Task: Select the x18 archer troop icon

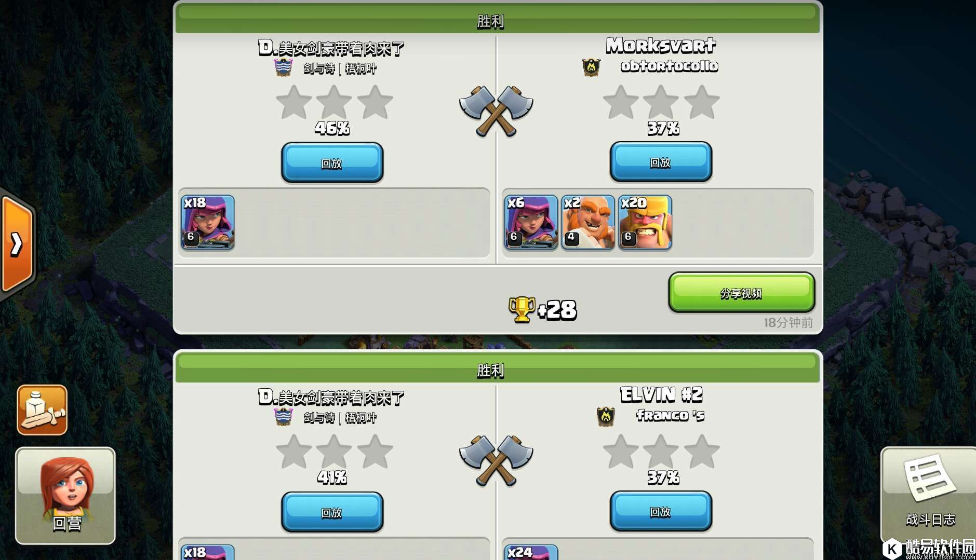Action: [208, 222]
